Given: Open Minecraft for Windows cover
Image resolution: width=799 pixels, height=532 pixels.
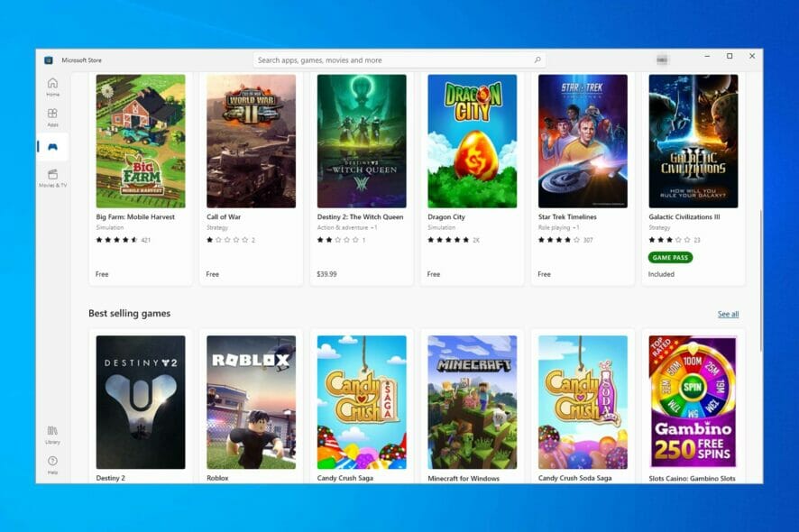Looking at the screenshot, I should point(473,402).
